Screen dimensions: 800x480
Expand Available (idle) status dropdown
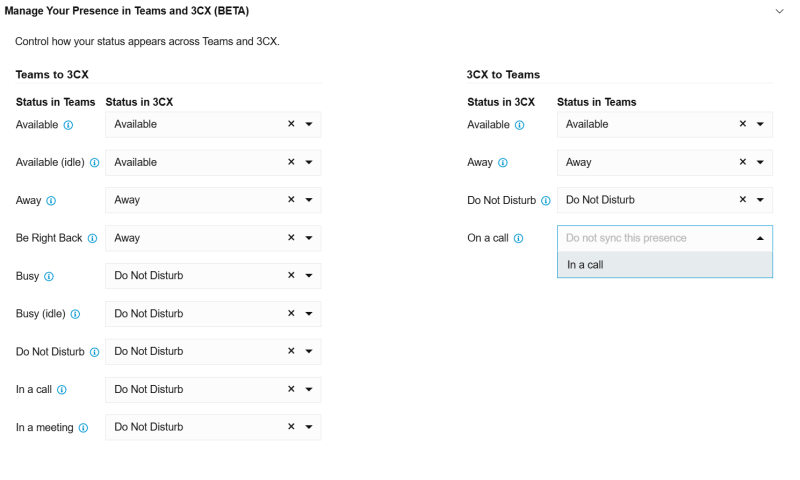pyautogui.click(x=309, y=162)
